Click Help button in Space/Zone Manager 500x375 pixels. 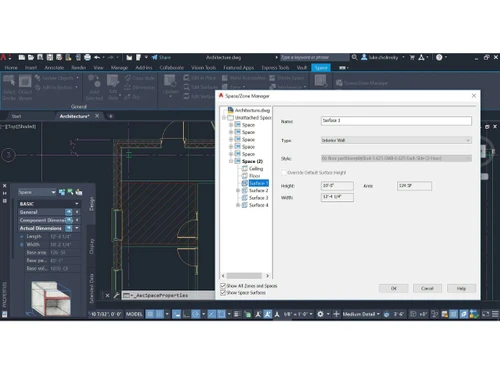coord(461,288)
